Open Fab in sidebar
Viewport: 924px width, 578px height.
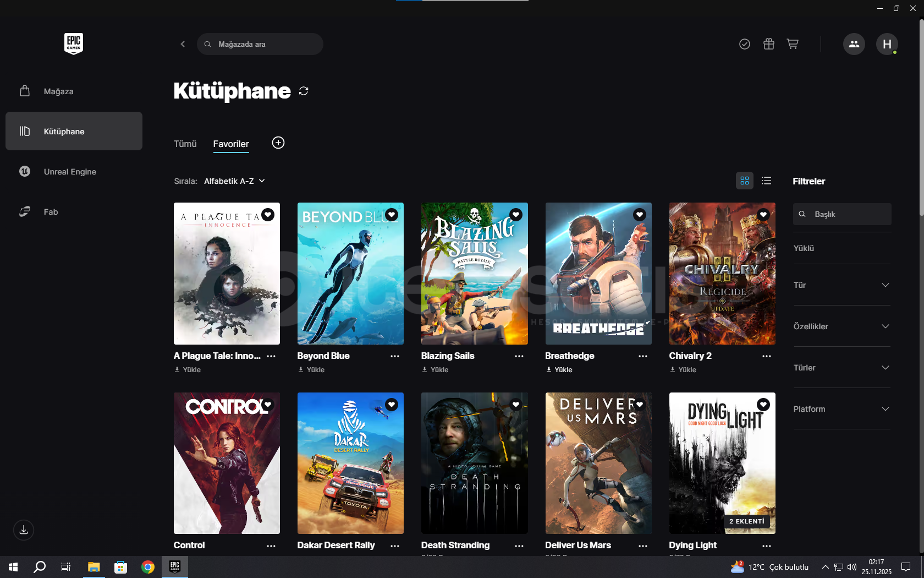[74, 211]
